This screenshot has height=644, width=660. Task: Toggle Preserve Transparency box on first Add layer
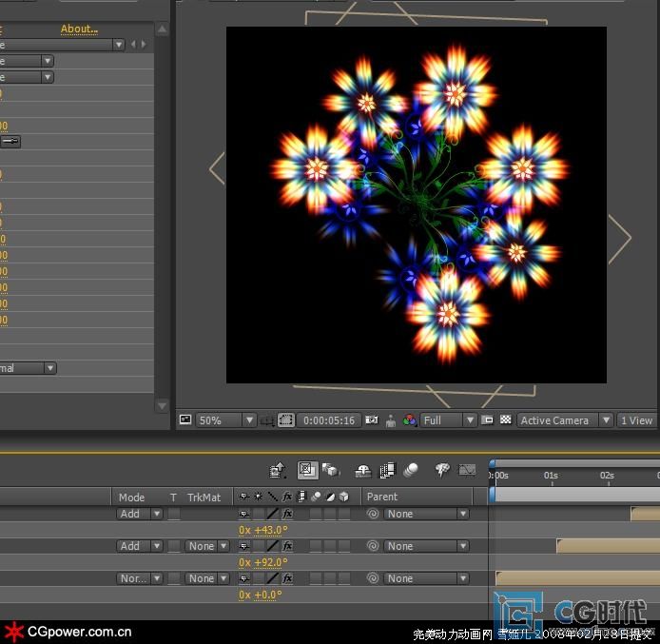click(173, 514)
